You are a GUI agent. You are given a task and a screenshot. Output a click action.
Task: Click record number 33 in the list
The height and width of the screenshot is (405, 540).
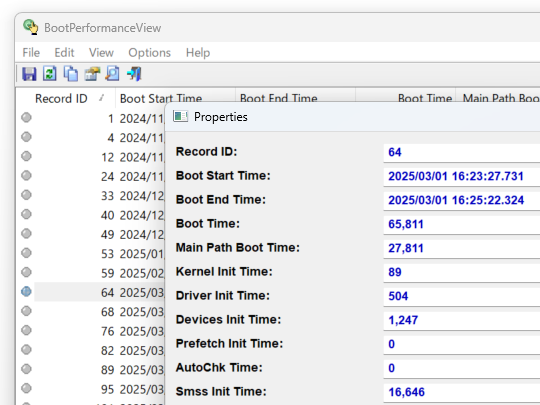coord(108,196)
